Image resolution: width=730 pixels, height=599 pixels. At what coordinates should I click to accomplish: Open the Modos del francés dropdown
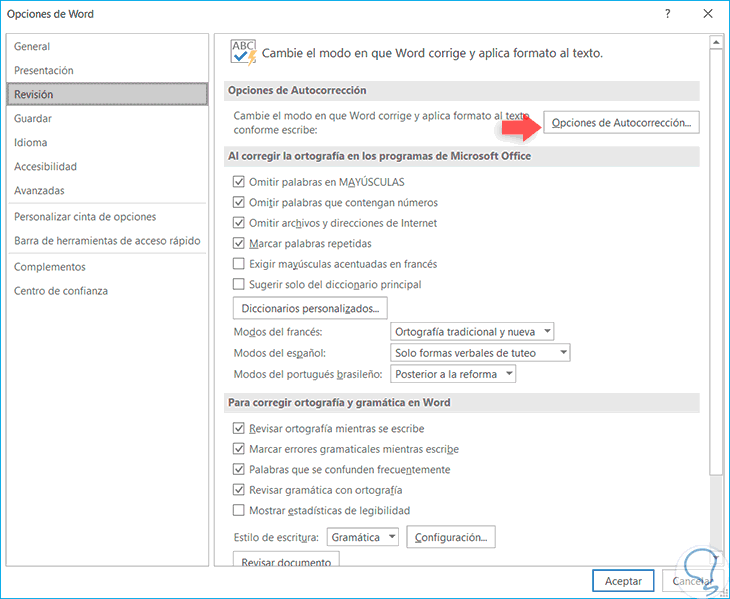click(472, 331)
